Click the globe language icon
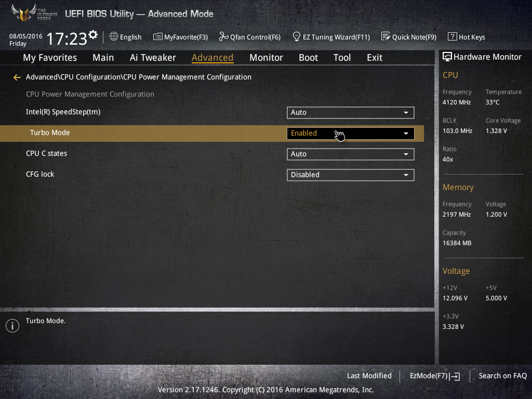 click(x=114, y=36)
